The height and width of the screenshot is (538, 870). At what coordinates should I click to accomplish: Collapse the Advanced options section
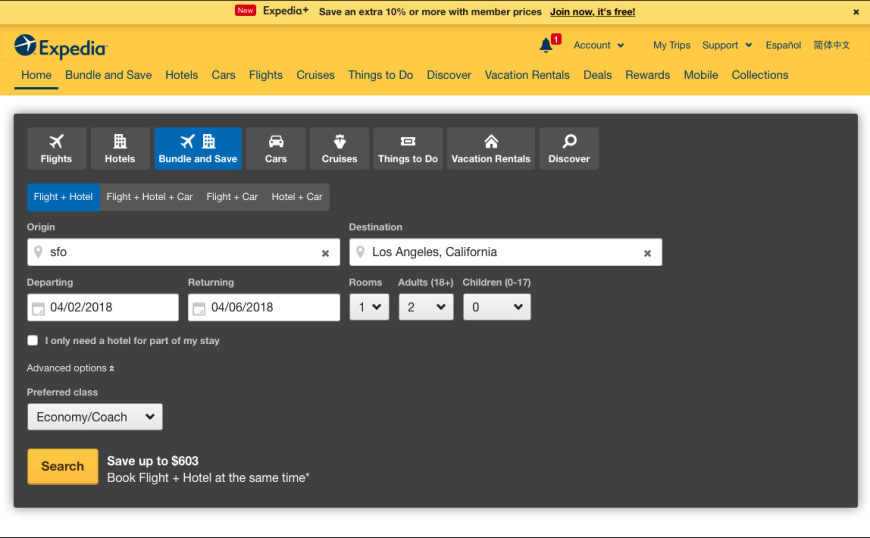[x=70, y=368]
